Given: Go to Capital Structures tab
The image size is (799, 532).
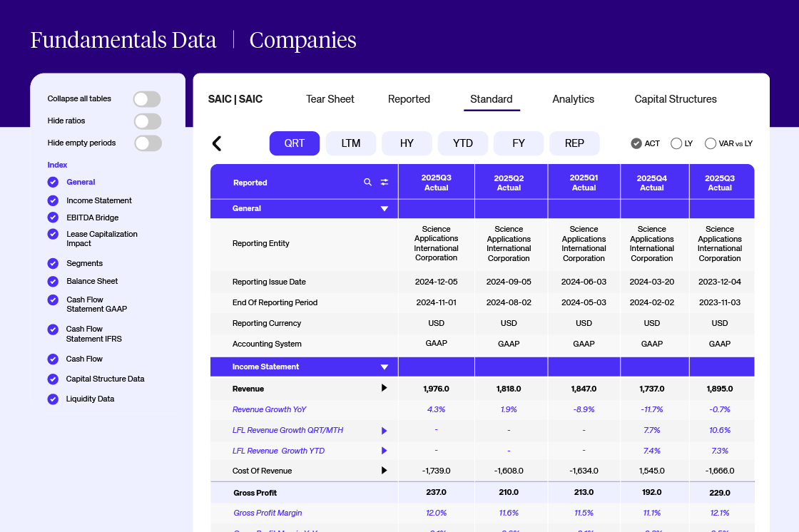Looking at the screenshot, I should point(675,99).
